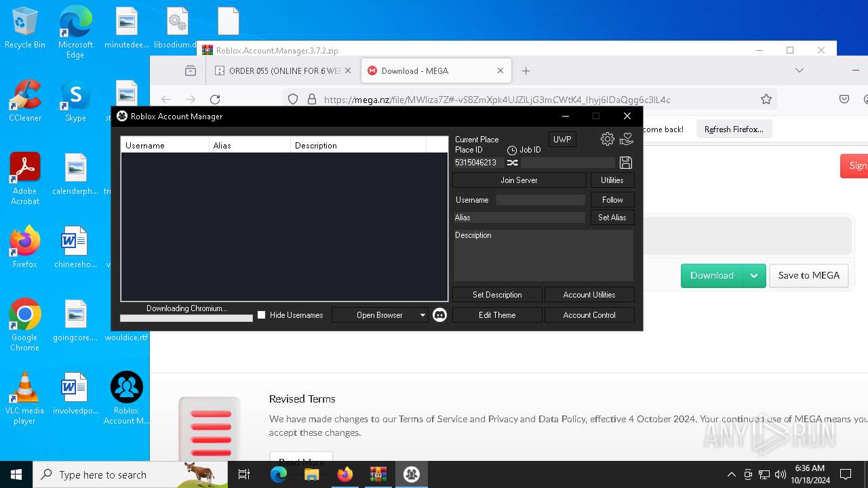This screenshot has width=868, height=488.
Task: Switch to WinRAR in the taskbar
Action: (x=378, y=474)
